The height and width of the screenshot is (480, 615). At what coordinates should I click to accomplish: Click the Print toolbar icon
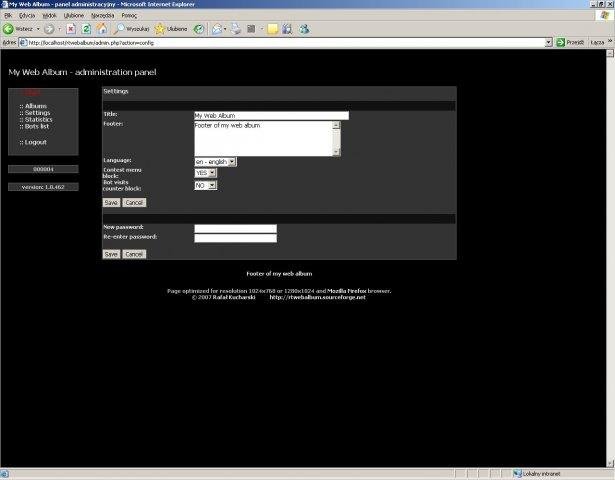coord(236,29)
